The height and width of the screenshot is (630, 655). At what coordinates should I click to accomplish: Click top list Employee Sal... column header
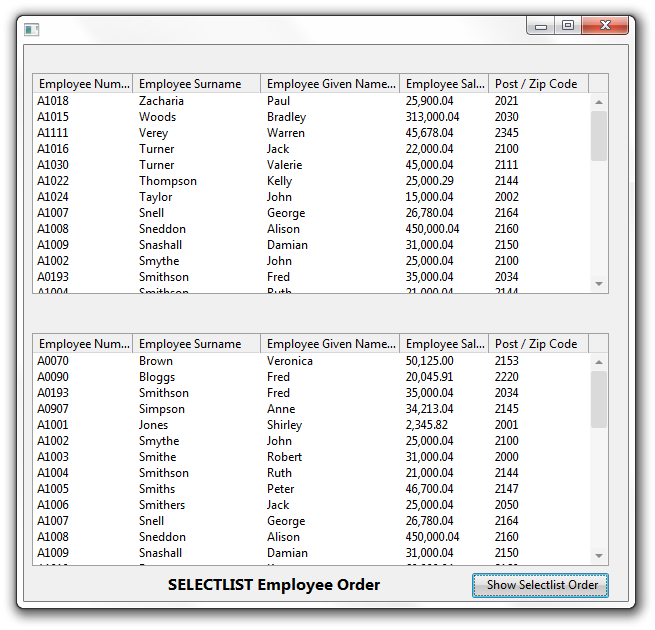point(444,84)
